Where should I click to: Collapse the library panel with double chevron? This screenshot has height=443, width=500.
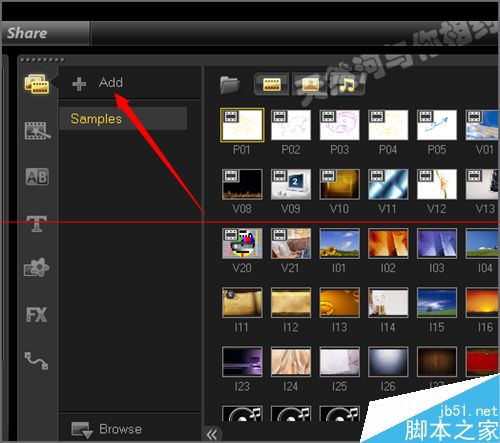click(x=212, y=435)
